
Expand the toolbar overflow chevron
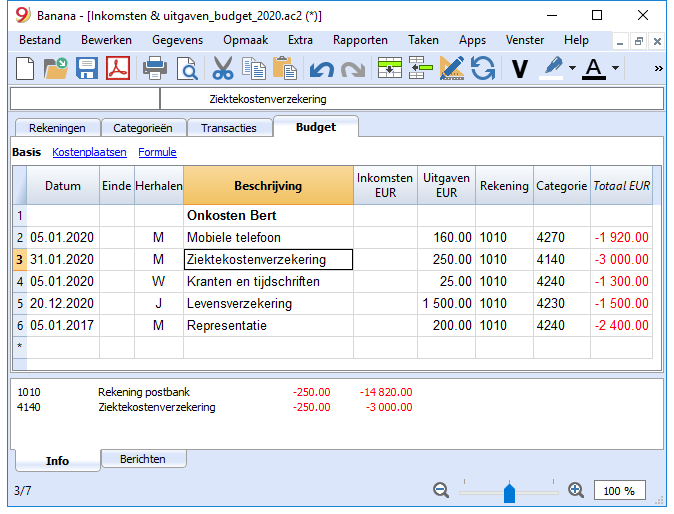658,68
